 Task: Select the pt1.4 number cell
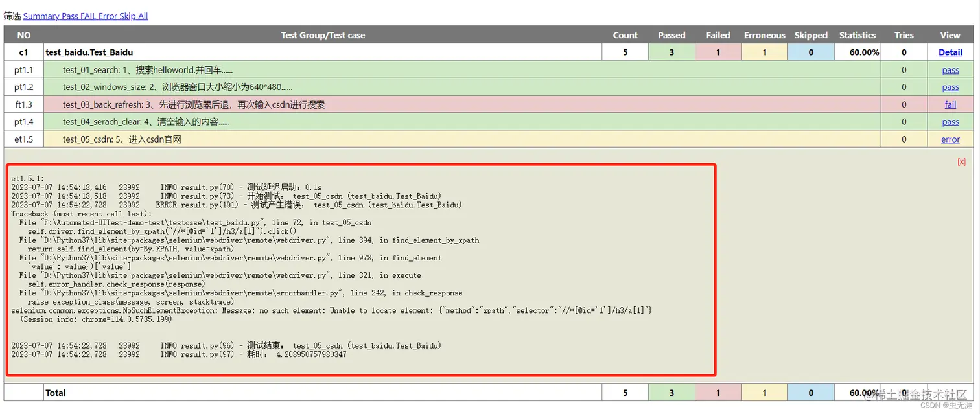[24, 122]
